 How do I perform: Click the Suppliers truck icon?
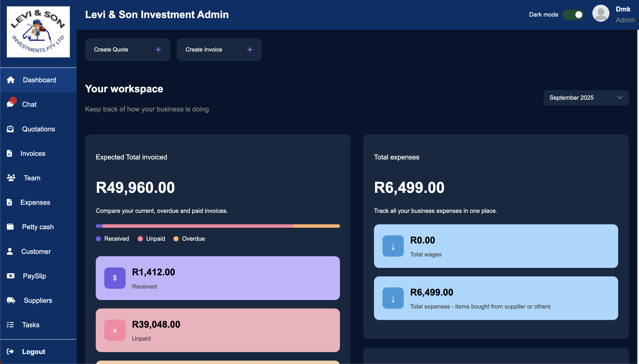pos(11,300)
